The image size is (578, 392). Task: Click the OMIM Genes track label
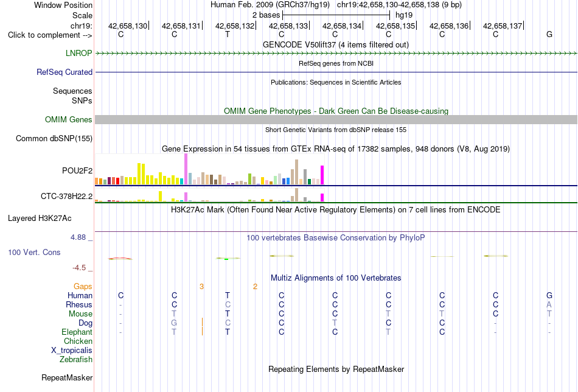click(69, 119)
